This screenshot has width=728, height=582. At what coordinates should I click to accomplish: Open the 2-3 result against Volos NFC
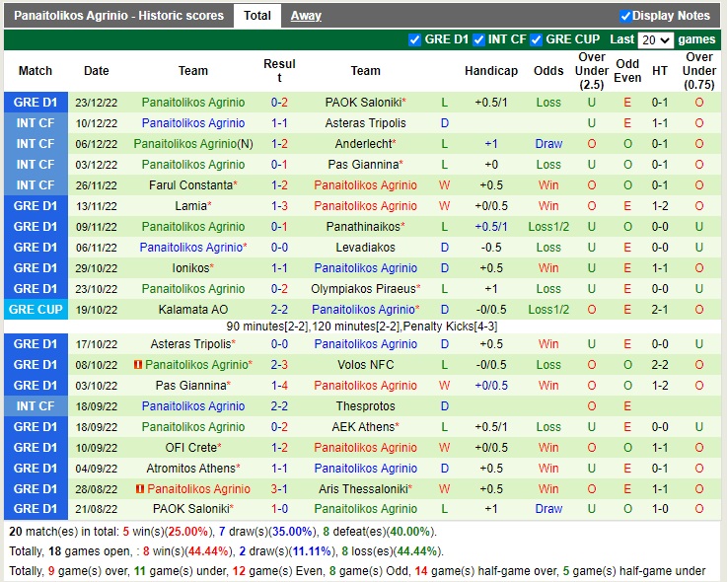coord(279,365)
